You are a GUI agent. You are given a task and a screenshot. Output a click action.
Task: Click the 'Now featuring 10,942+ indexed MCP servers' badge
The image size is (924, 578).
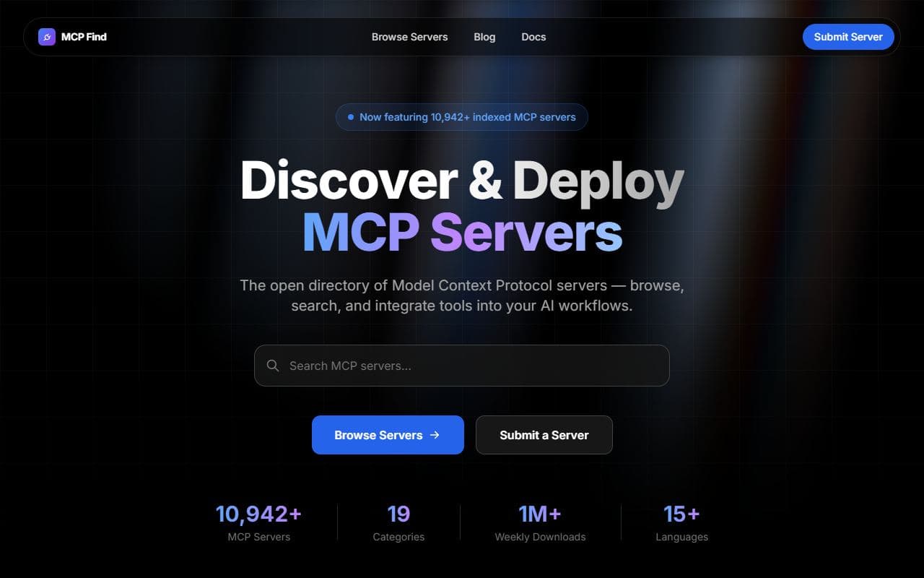coord(462,117)
